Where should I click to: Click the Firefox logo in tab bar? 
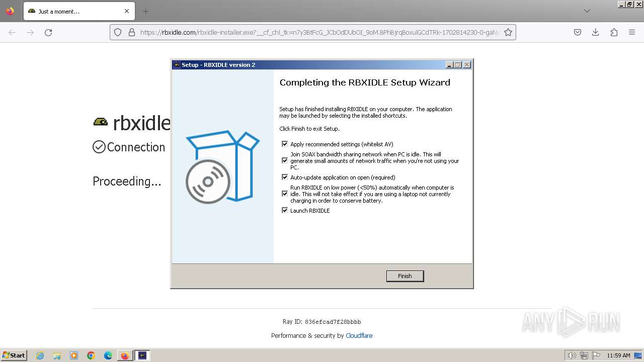(x=10, y=11)
